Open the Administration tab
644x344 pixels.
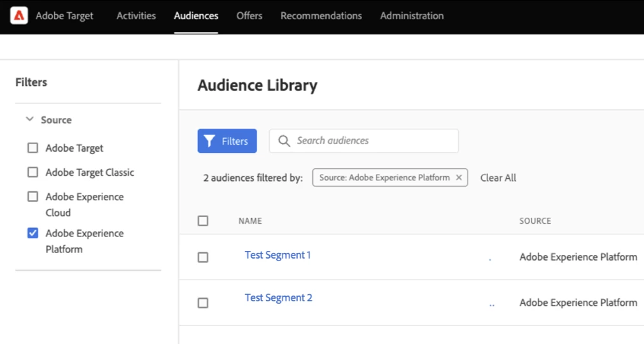412,16
